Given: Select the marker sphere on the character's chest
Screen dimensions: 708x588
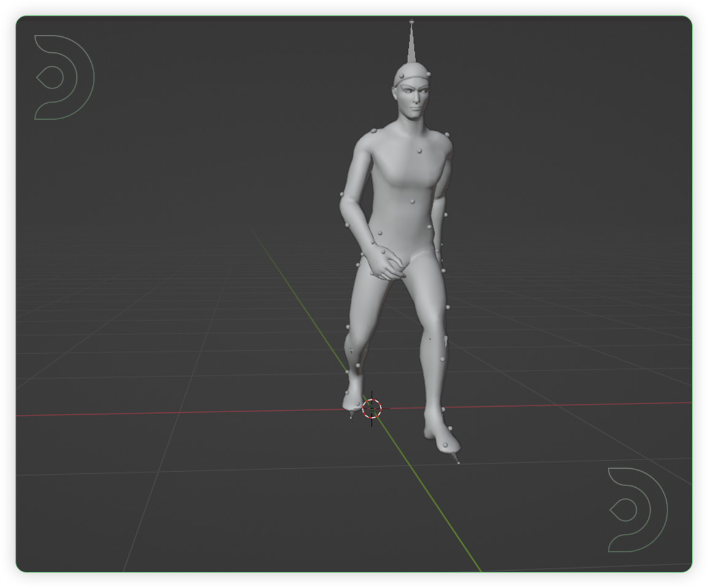Looking at the screenshot, I should click(419, 151).
